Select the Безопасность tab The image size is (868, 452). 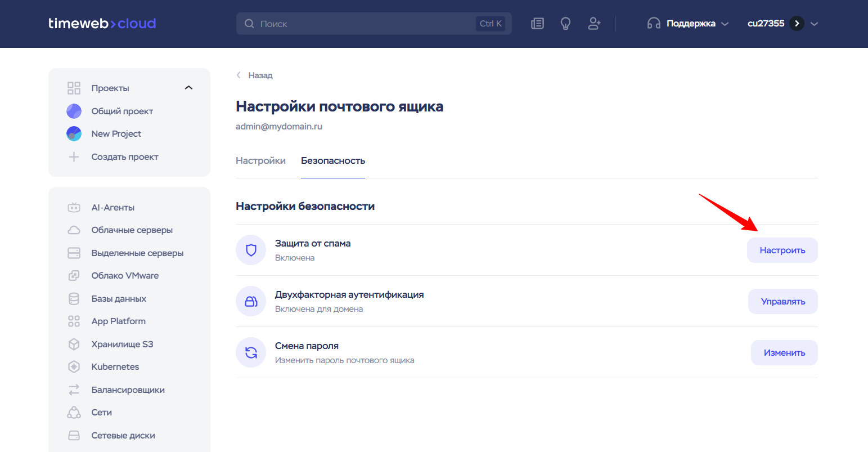pyautogui.click(x=333, y=161)
